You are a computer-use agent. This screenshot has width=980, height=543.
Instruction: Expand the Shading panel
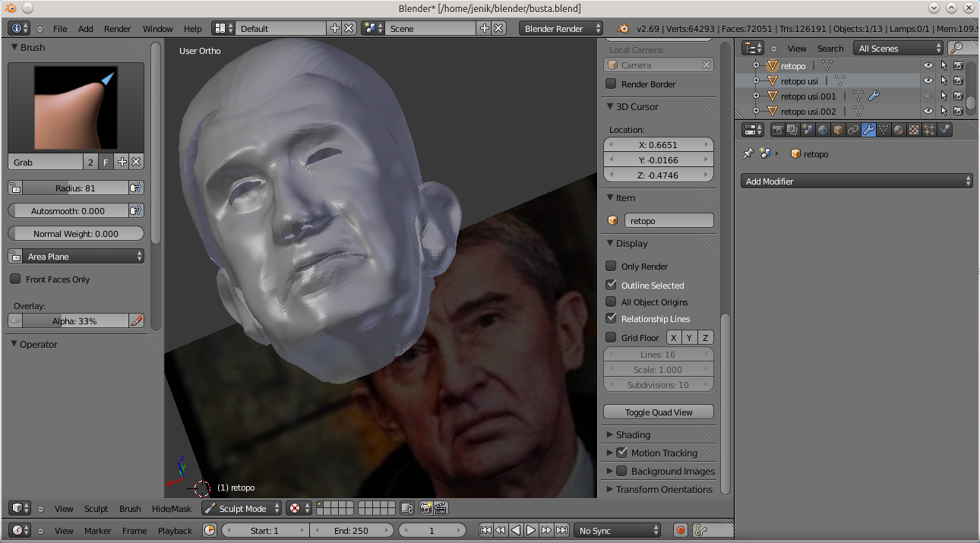click(633, 435)
